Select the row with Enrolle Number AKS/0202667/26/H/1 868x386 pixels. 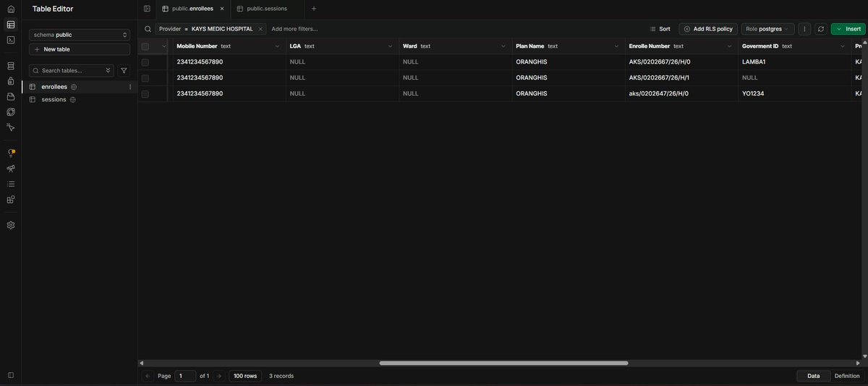(145, 78)
